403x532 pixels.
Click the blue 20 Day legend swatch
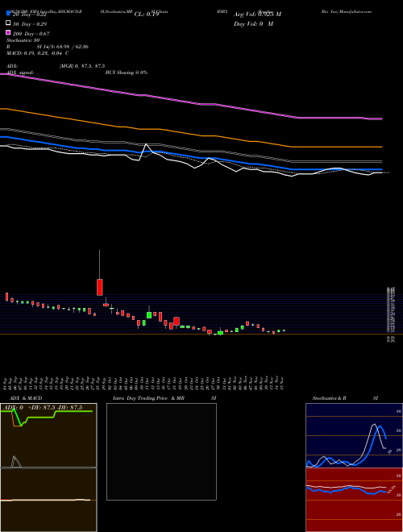(8, 14)
